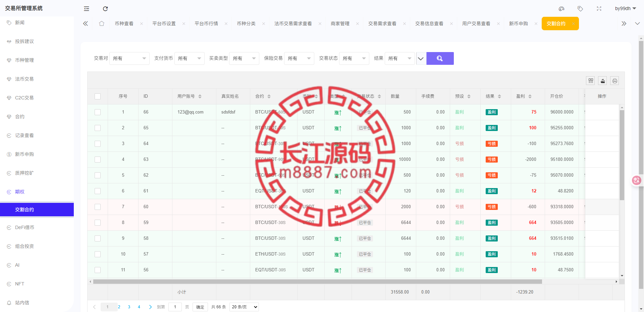The width and height of the screenshot is (644, 312).
Task: Close the 商家管理 tab
Action: coord(358,24)
